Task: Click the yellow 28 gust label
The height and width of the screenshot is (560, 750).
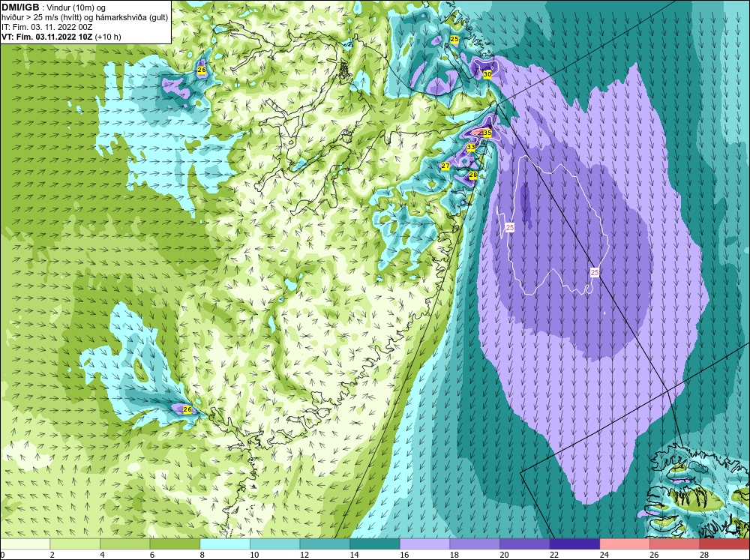Action: 473,175
